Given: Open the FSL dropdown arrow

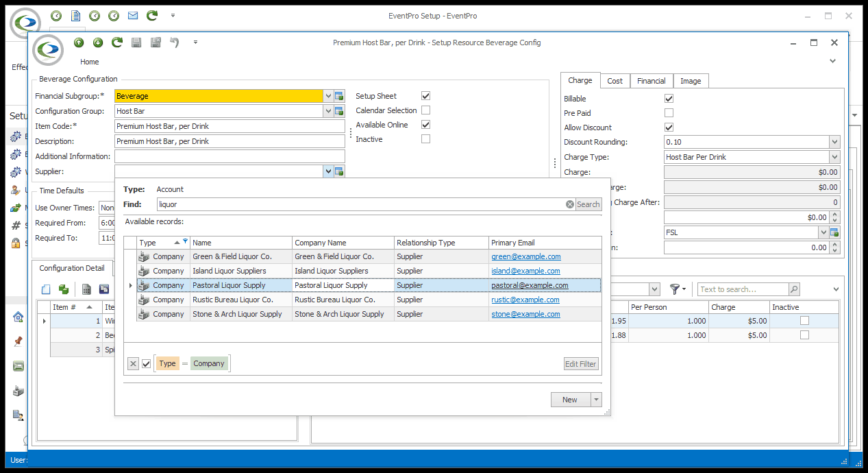Looking at the screenshot, I should pos(823,232).
